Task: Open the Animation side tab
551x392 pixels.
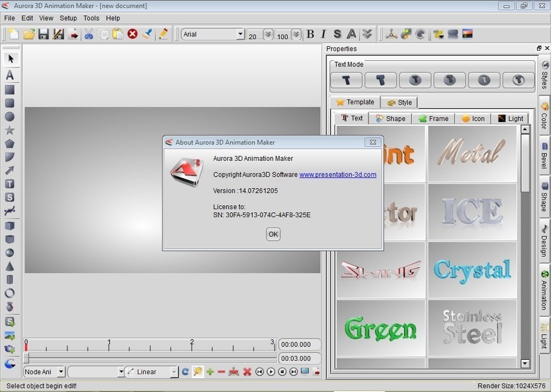Action: tap(544, 289)
